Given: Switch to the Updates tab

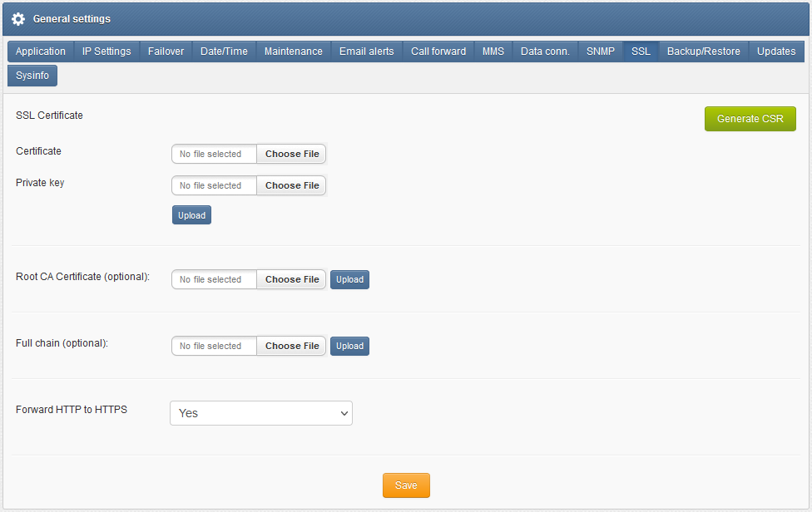Looking at the screenshot, I should pyautogui.click(x=776, y=52).
